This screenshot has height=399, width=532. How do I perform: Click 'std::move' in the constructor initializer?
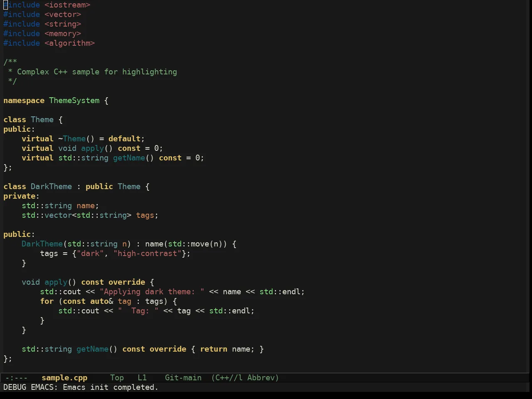(188, 244)
